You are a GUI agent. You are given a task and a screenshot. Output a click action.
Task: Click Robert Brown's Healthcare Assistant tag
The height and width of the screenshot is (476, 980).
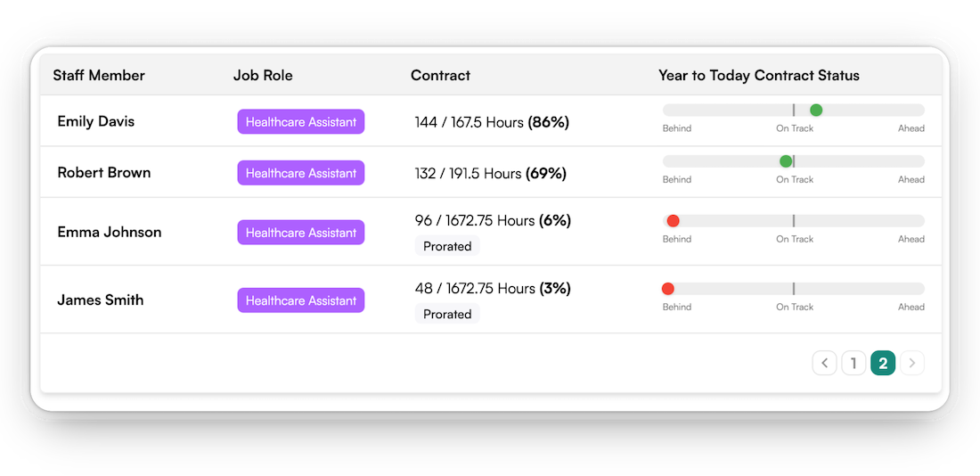click(x=300, y=173)
